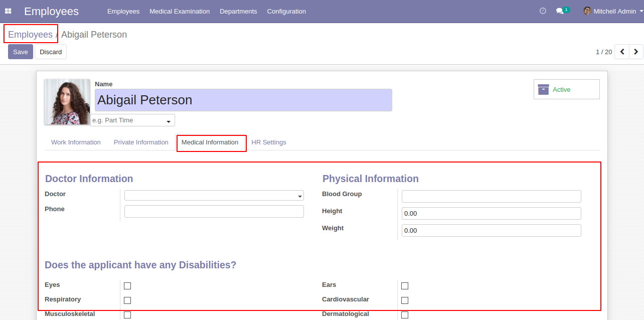Open the Configuration menu
The width and height of the screenshot is (644, 320).
(286, 11)
